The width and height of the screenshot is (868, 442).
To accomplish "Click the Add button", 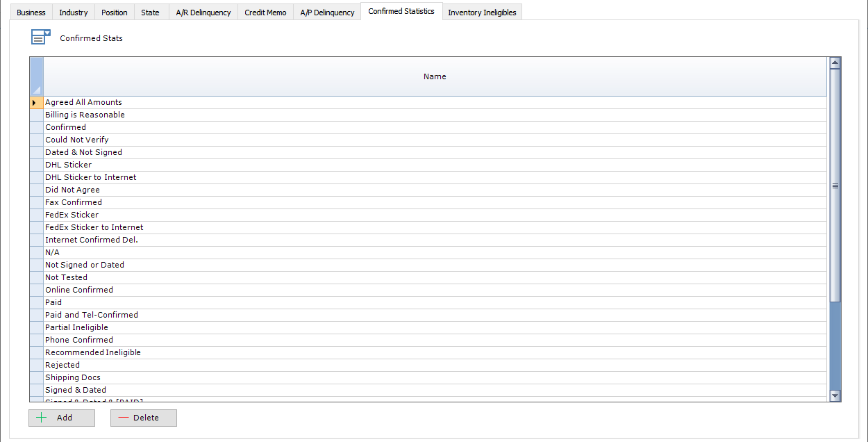I will [61, 418].
